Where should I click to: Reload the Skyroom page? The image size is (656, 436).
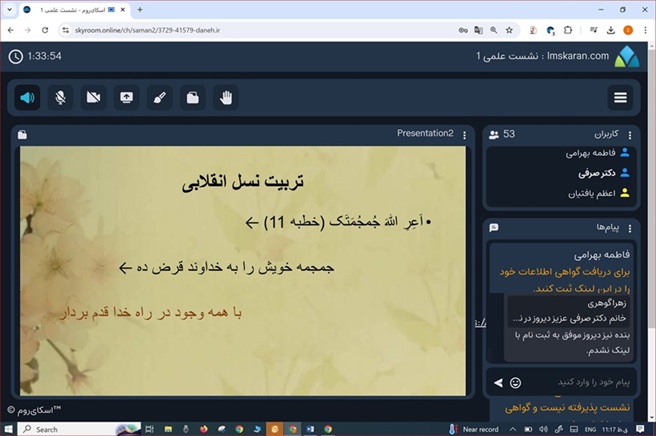click(45, 30)
